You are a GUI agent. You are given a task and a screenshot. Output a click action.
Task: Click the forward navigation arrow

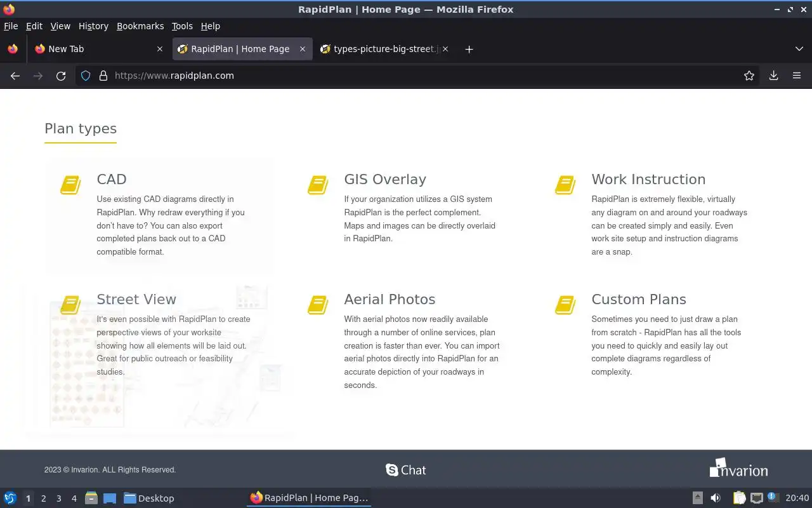[x=38, y=76]
